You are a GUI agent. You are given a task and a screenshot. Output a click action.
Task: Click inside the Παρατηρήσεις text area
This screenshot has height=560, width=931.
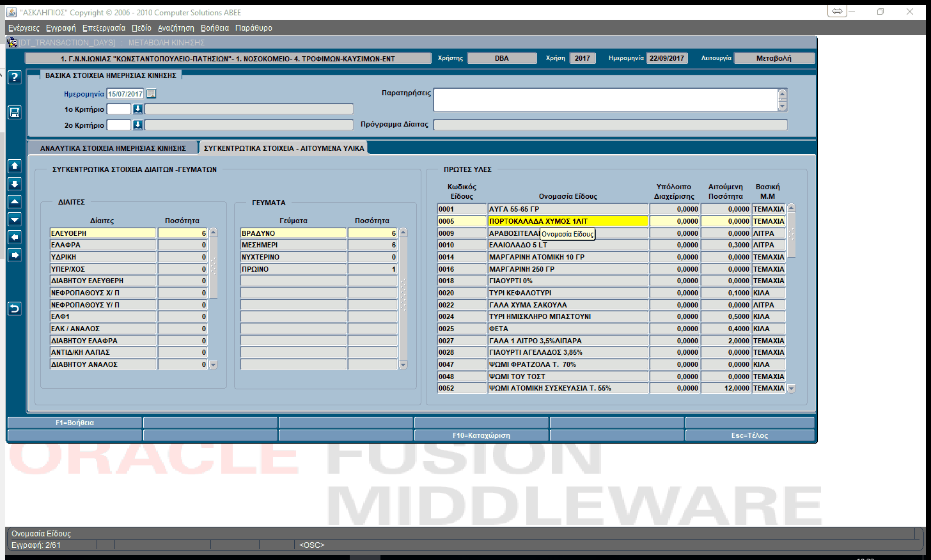click(x=605, y=100)
